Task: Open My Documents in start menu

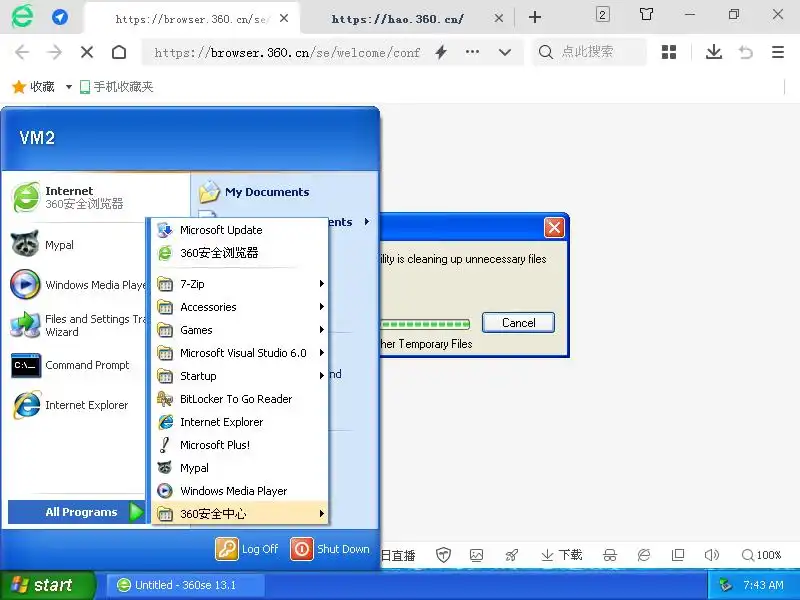Action: point(255,192)
